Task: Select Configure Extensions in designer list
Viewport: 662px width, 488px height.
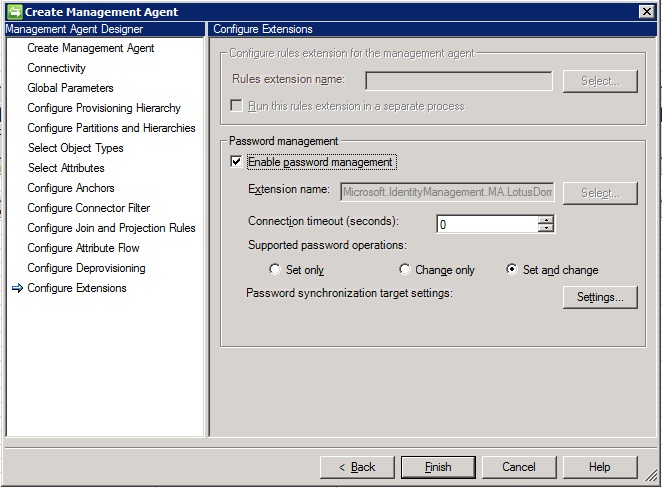Action: coord(77,288)
